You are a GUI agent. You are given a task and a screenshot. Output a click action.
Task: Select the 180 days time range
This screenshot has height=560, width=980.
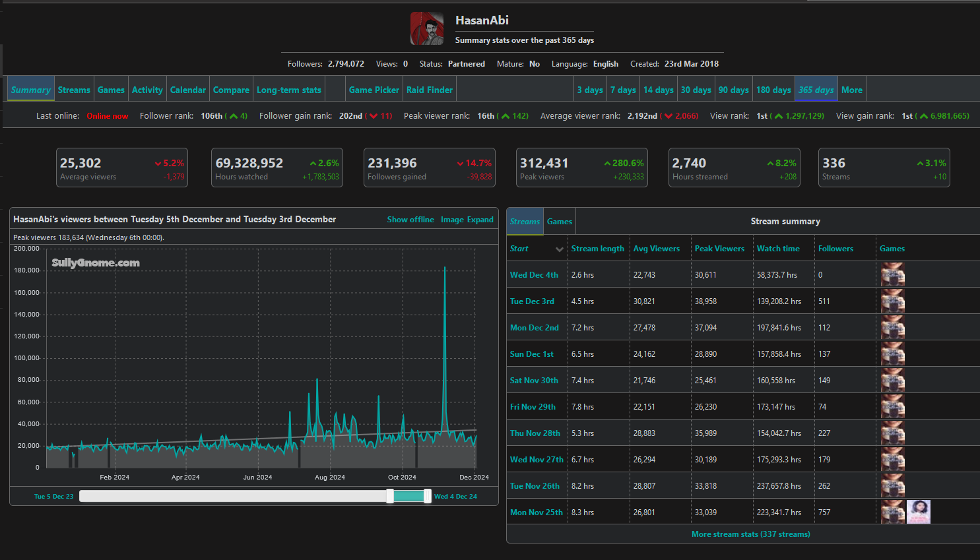(773, 90)
